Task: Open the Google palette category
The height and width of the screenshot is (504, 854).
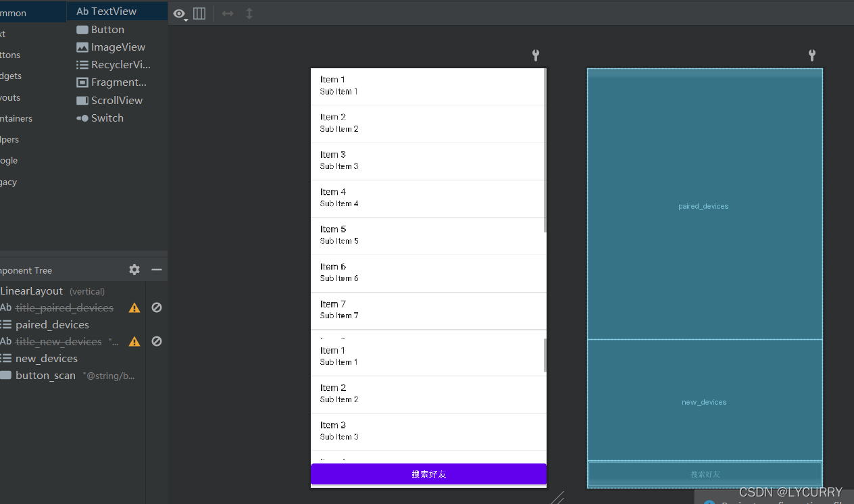Action: click(33, 160)
